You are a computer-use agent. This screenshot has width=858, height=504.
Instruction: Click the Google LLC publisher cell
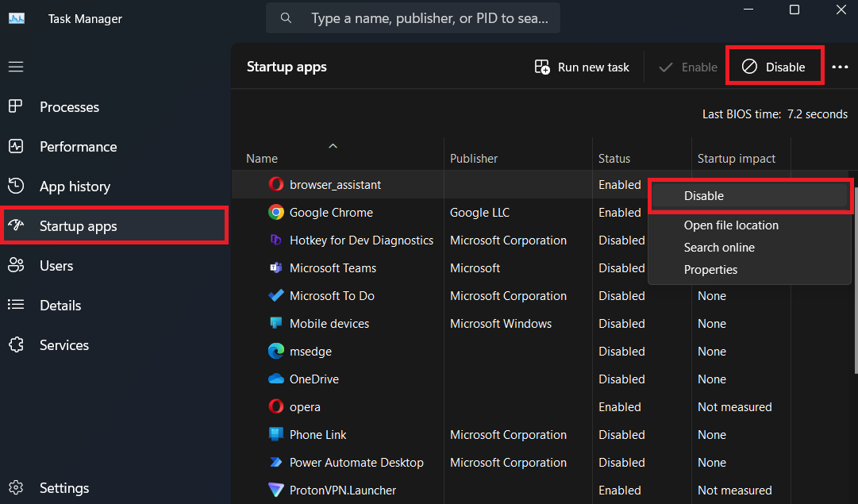pos(479,213)
